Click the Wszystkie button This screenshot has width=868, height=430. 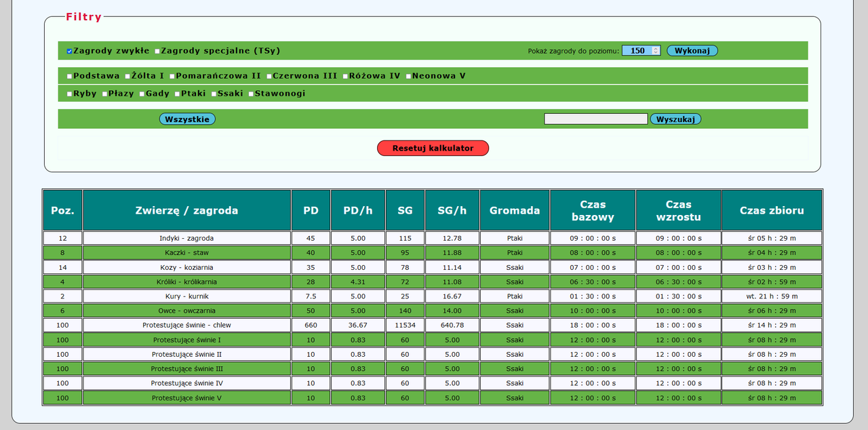click(187, 119)
